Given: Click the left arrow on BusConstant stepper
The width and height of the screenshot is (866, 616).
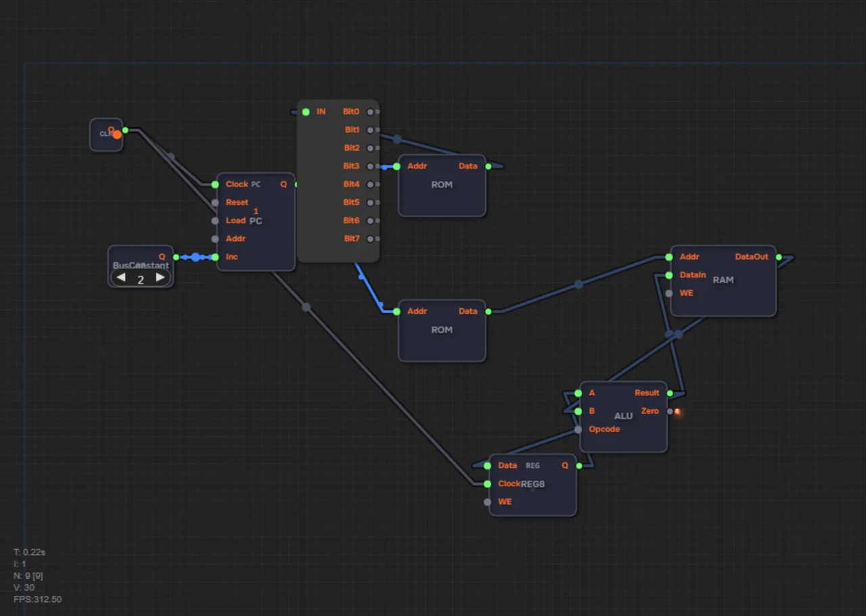Looking at the screenshot, I should [120, 277].
